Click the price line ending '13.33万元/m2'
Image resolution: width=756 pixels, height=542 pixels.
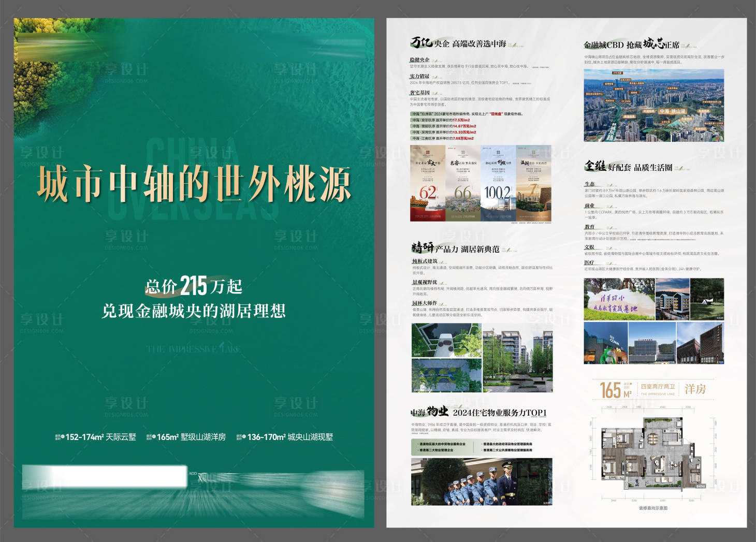(443, 133)
